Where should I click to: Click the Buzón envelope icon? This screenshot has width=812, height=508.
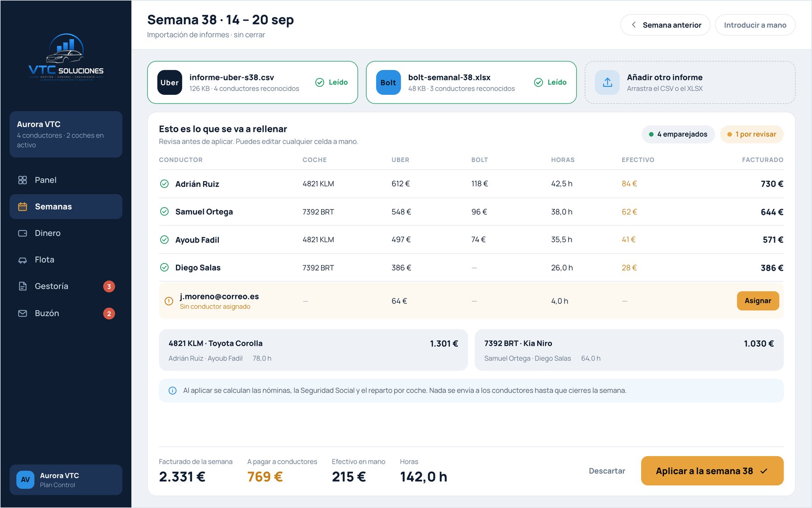pyautogui.click(x=23, y=313)
